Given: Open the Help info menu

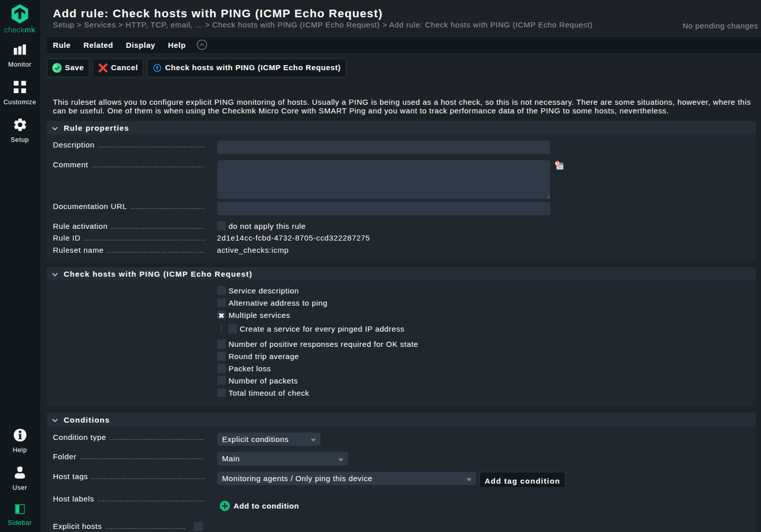Looking at the screenshot, I should [20, 441].
